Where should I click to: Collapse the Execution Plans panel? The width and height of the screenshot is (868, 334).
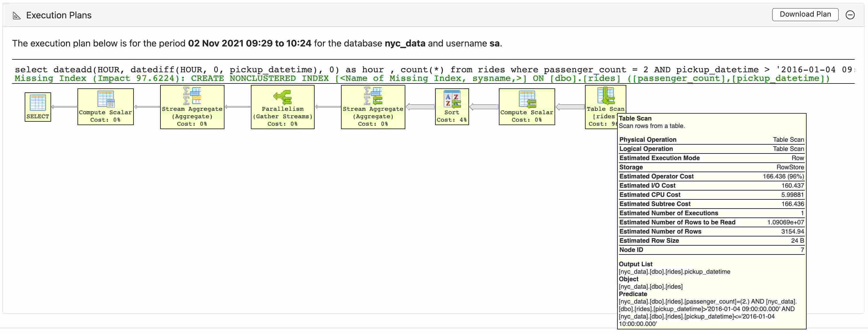pos(850,15)
